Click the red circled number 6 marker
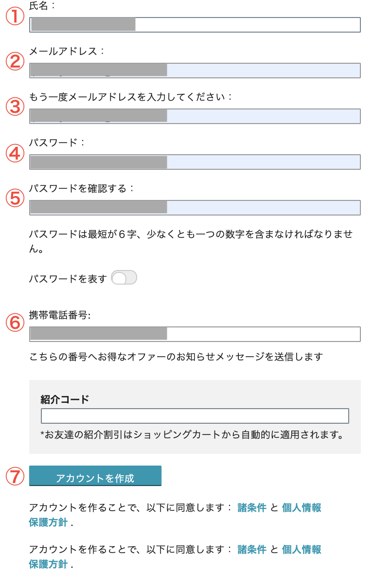This screenshot has height=576, width=392. point(15,323)
